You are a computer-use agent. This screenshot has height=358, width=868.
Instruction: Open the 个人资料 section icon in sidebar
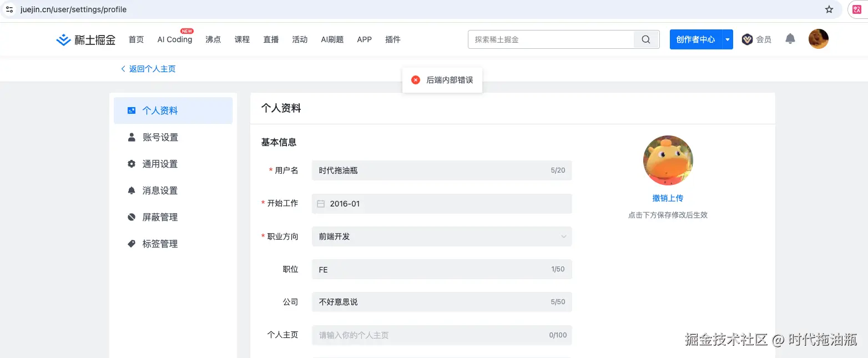click(x=130, y=110)
